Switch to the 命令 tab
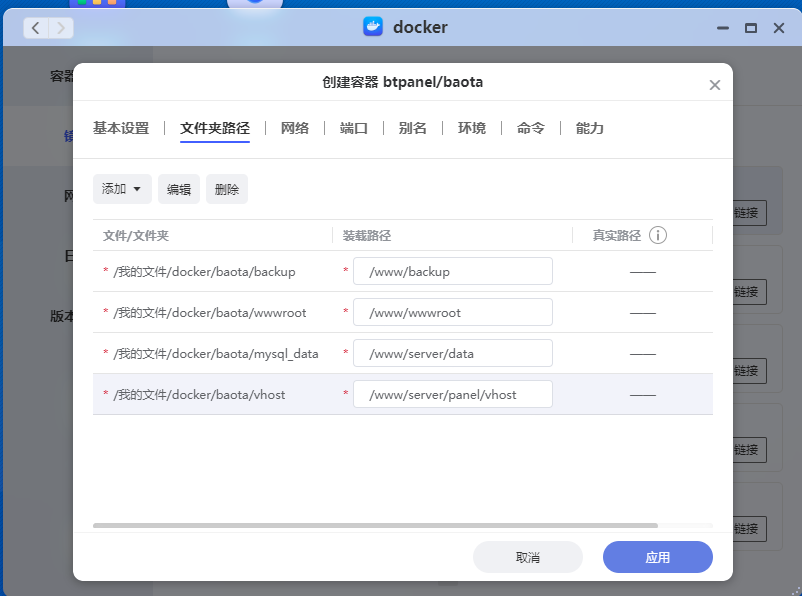The width and height of the screenshot is (802, 596). 531,128
